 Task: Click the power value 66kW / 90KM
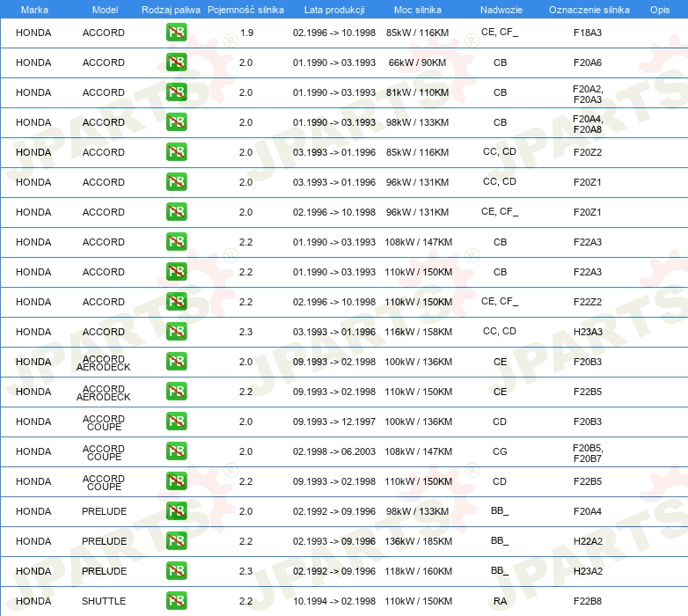417,62
